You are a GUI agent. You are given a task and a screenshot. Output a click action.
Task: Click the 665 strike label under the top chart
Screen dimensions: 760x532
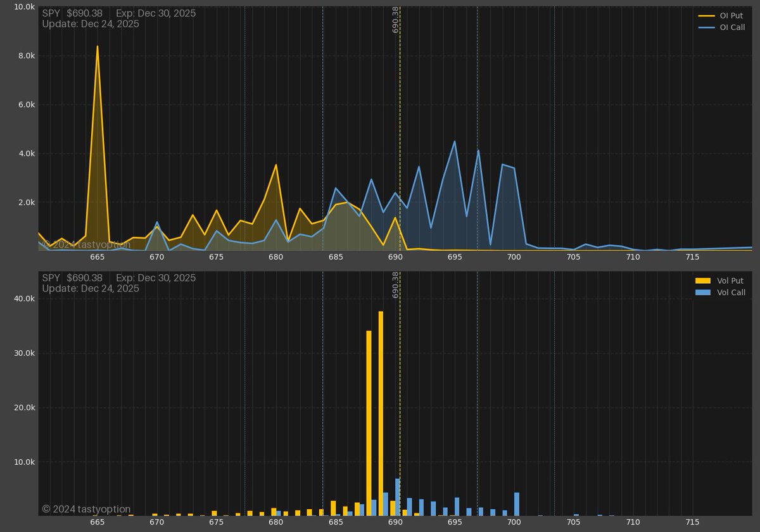(98, 257)
